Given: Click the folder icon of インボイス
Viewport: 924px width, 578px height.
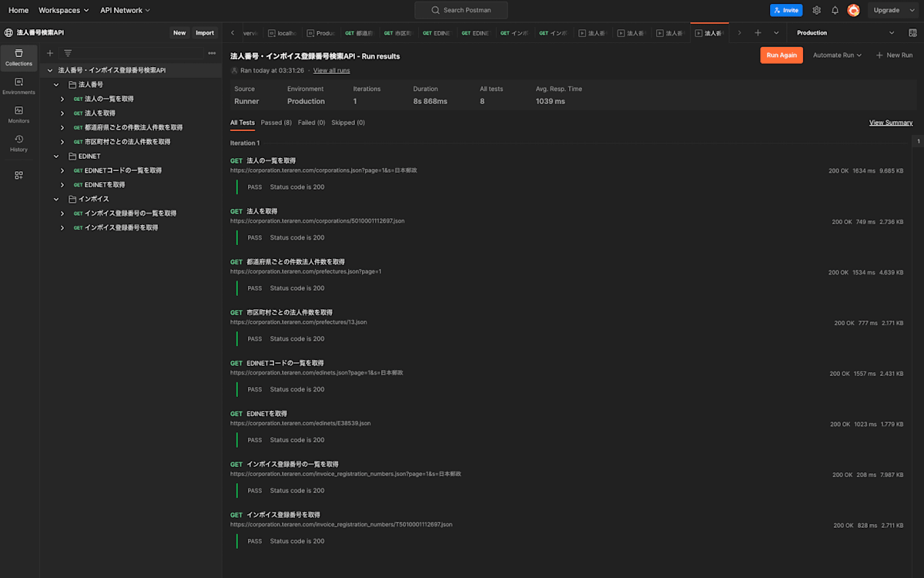Looking at the screenshot, I should click(72, 199).
